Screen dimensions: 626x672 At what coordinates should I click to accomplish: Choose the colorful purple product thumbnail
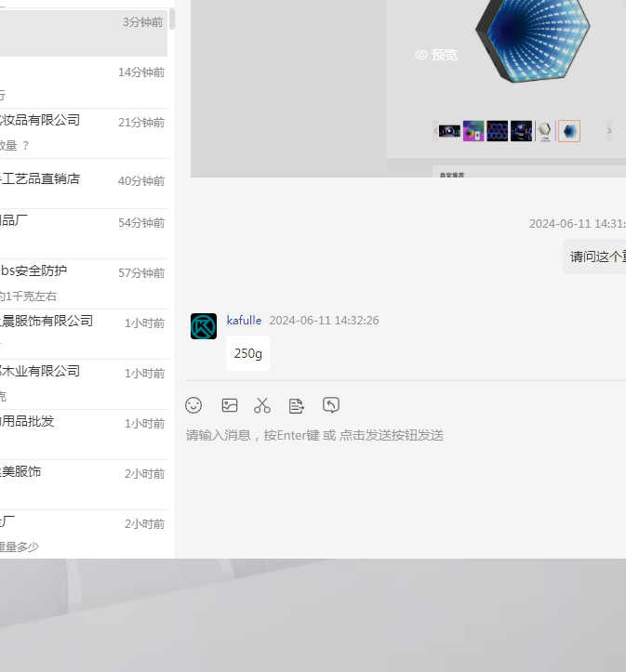click(473, 131)
